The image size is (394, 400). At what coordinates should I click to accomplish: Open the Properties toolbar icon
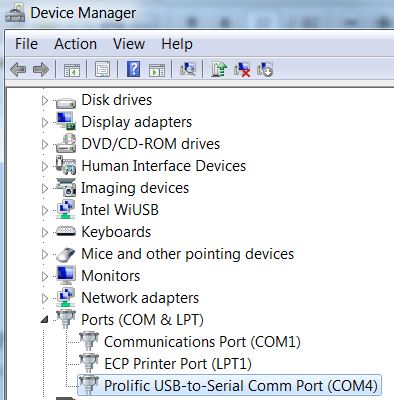102,70
